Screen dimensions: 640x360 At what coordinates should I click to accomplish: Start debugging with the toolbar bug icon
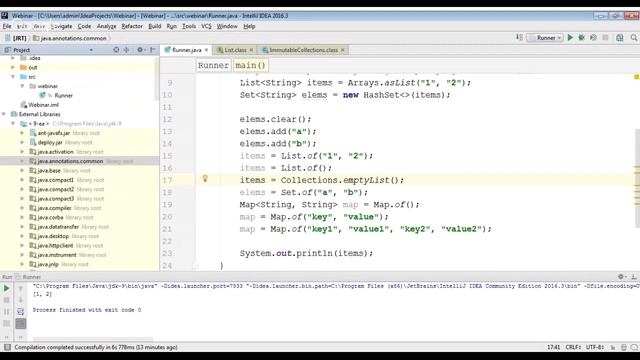[x=582, y=38]
